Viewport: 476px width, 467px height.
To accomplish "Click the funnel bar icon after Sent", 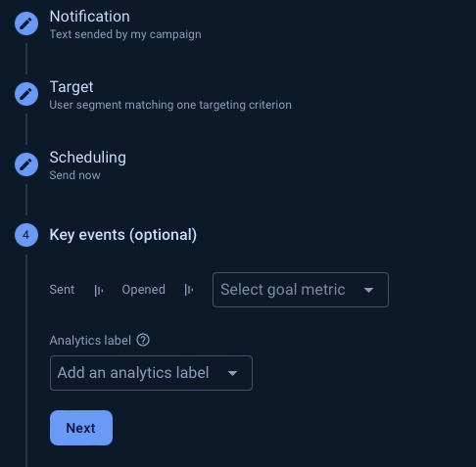I will click(x=98, y=290).
